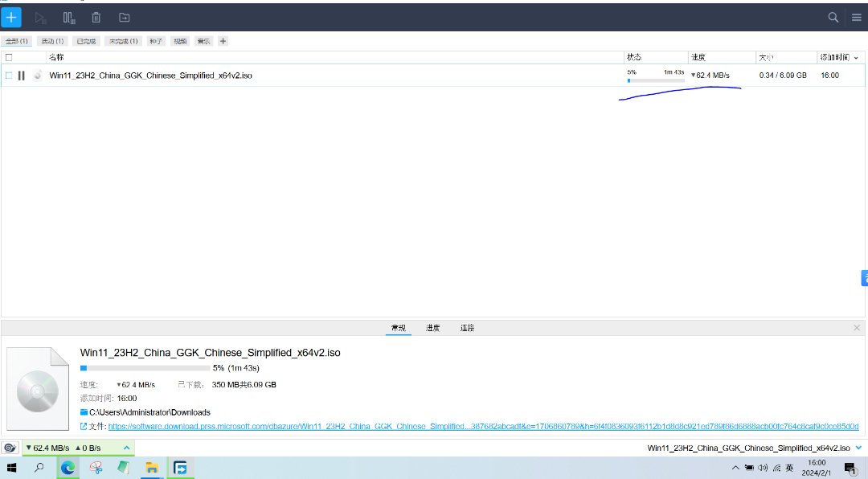Open the C:\Users\Administrator\Downloads folder path

149,412
